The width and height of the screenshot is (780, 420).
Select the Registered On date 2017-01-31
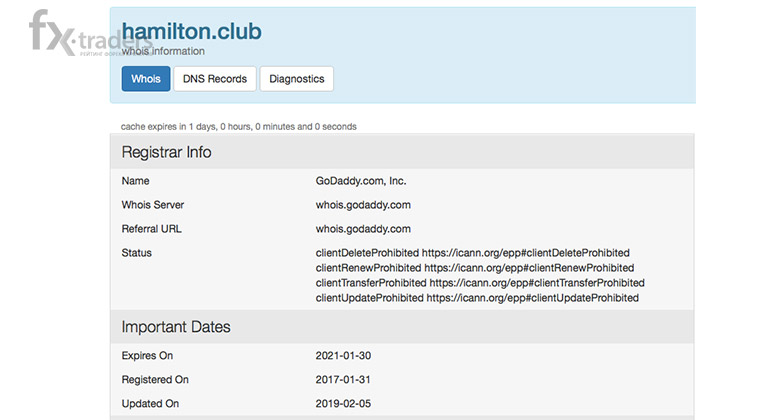point(343,380)
